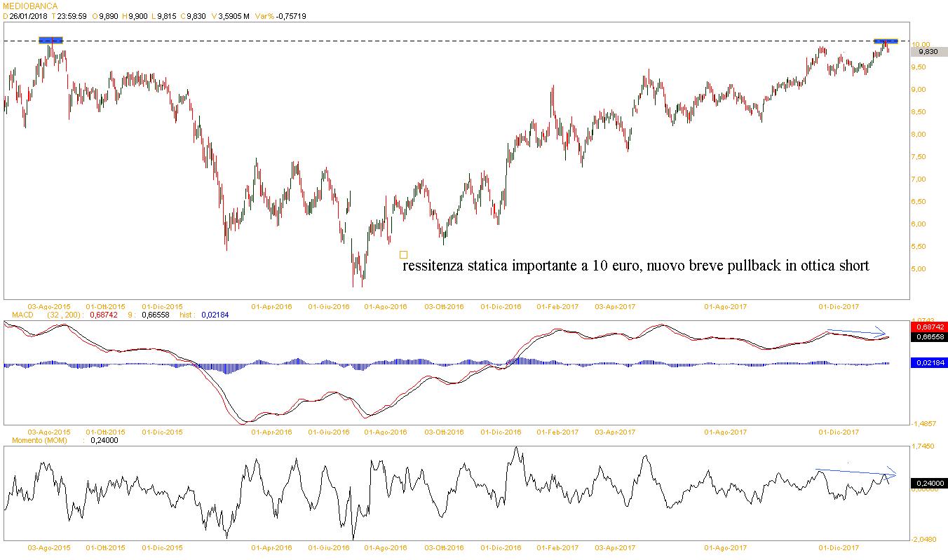Screen dimensions: 948x560
Task: Select the 1,7460 Momento axis maximum label
Action: (922, 446)
